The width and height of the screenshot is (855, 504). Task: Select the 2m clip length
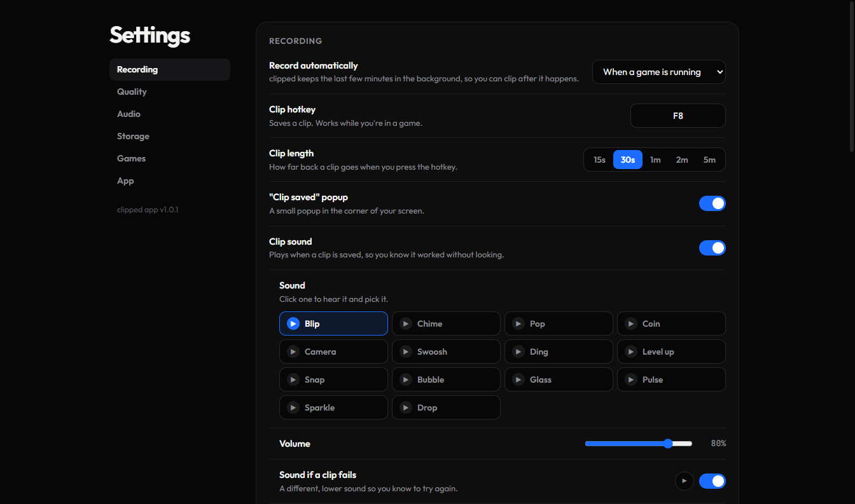pos(682,160)
